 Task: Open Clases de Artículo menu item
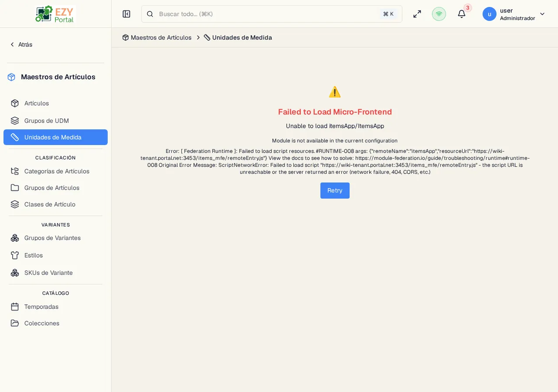click(55, 204)
